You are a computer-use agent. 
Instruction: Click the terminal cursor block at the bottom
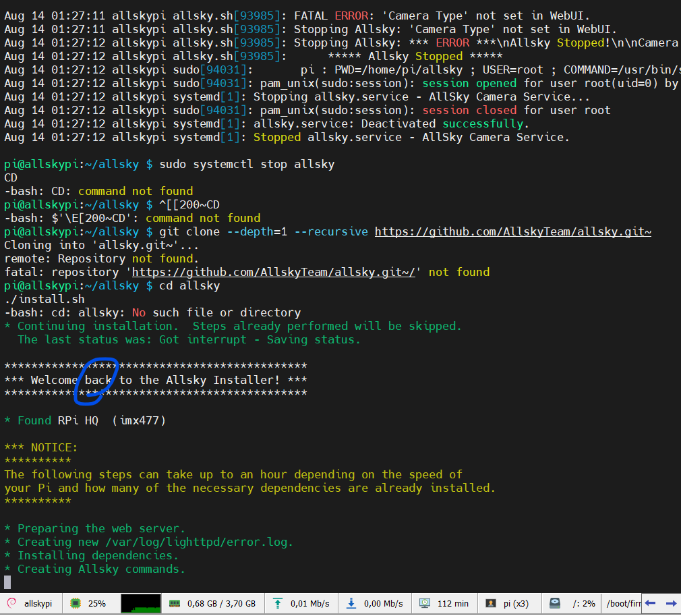[7, 582]
